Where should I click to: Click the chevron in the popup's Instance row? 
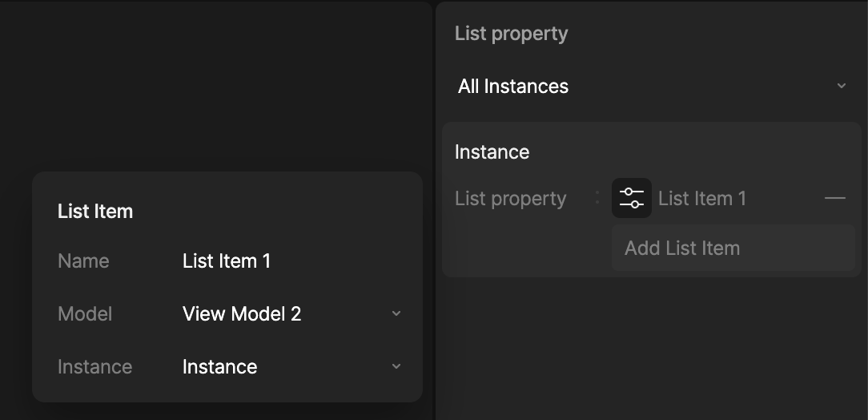pyautogui.click(x=396, y=366)
